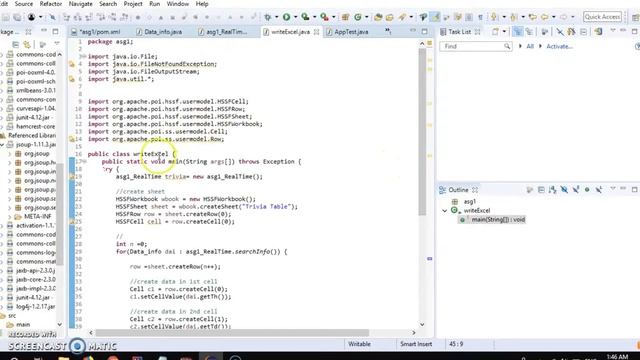Click the Open Type toolbar icon
Image resolution: width=640 pixels, height=360 pixels.
tap(378, 17)
